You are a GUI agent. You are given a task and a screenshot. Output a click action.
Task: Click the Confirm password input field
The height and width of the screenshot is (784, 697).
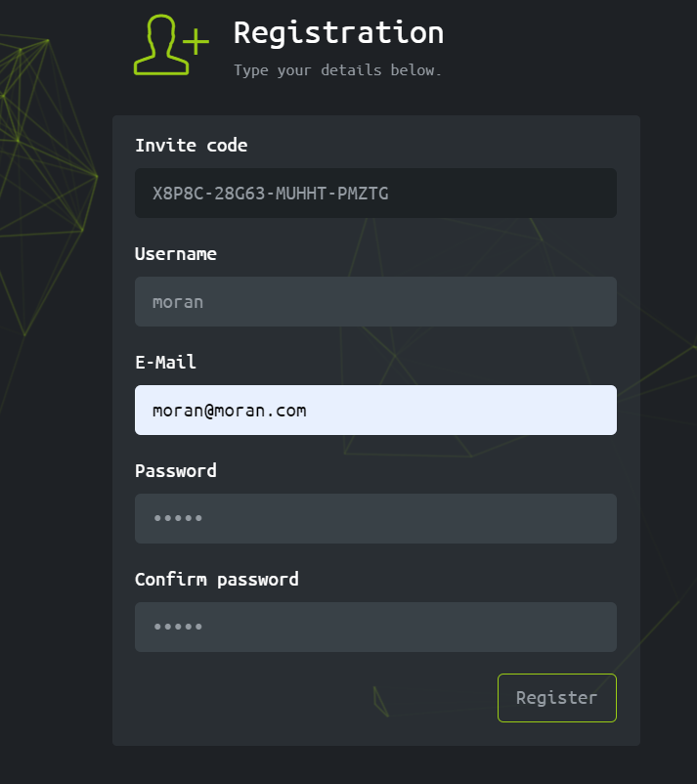click(x=375, y=628)
